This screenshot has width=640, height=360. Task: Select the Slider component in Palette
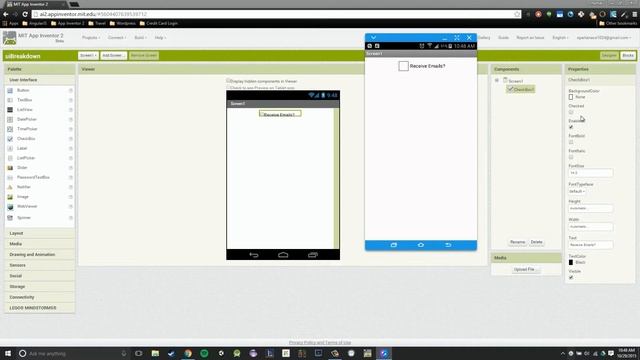pyautogui.click(x=22, y=168)
